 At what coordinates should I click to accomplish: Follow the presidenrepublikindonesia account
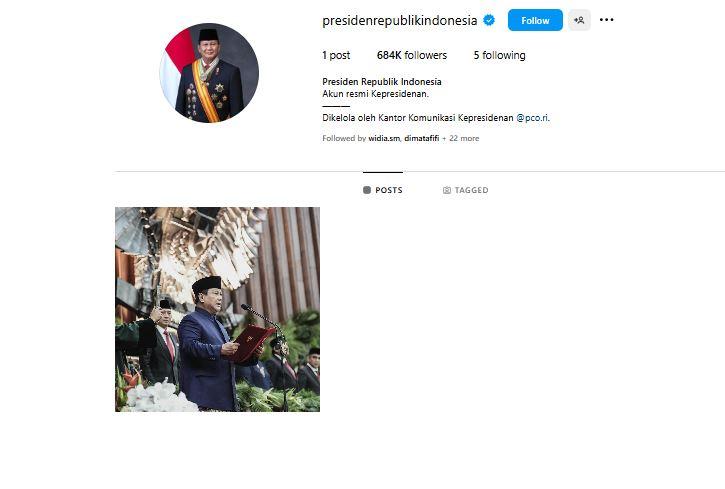coord(535,20)
